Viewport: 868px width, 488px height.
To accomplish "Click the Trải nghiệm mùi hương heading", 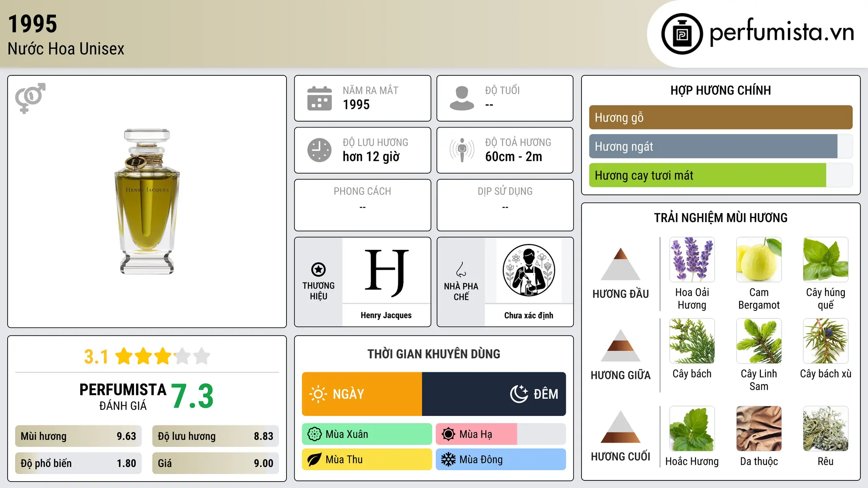I will coord(721,218).
